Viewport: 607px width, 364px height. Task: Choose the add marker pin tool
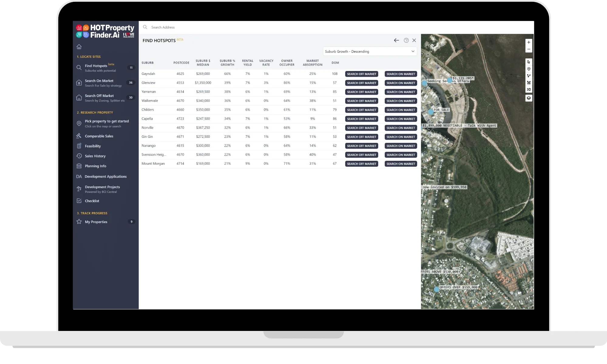pos(529,69)
